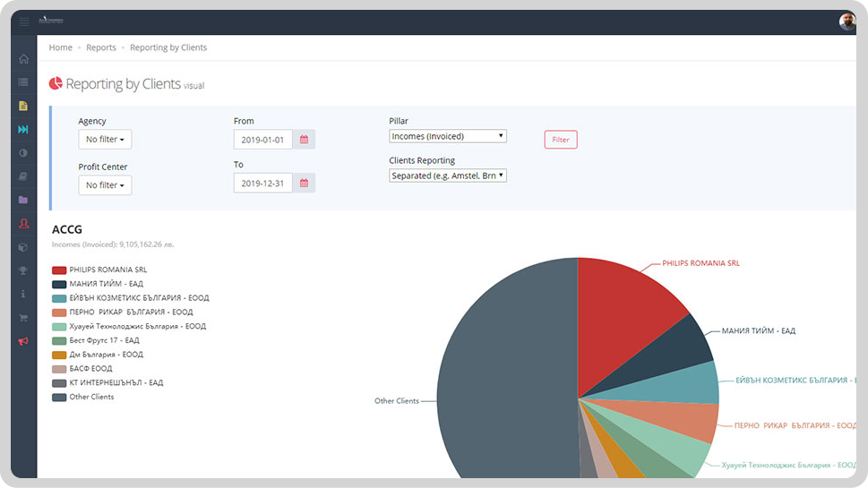Toggle Other Clients legend swatch
The image size is (868, 488).
[59, 398]
